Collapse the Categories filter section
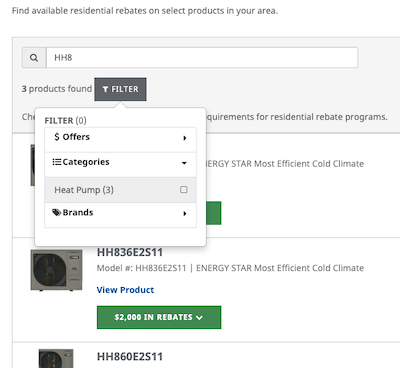Viewport: 400px width, 368px height. click(x=120, y=165)
